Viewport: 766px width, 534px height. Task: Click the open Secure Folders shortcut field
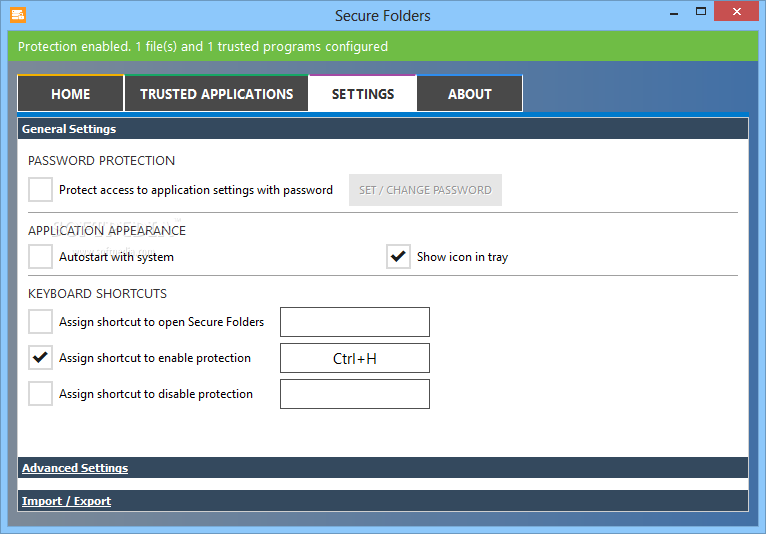point(355,322)
